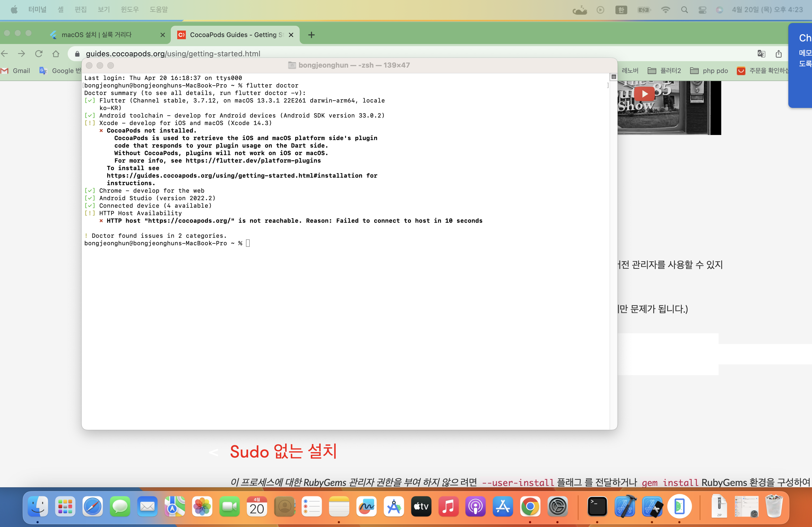The width and height of the screenshot is (812, 527).
Task: Open the 셸 menu
Action: click(60, 10)
